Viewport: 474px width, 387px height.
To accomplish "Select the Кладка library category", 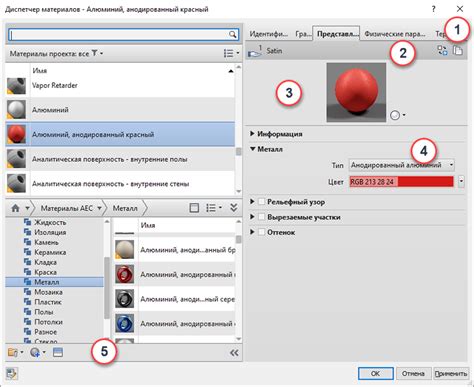I will [x=45, y=262].
